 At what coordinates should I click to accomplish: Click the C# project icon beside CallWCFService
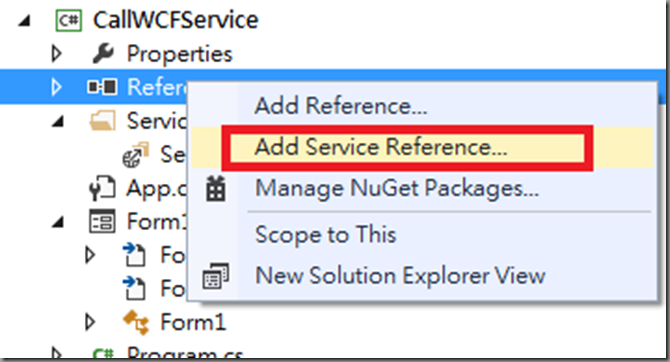click(68, 20)
